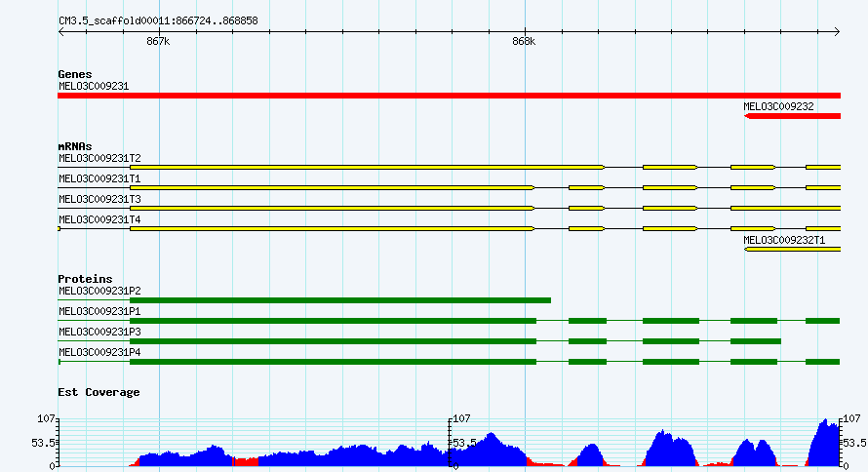Open protein MEL03C009231P2 green bar
The height and width of the screenshot is (472, 868).
pos(304,300)
